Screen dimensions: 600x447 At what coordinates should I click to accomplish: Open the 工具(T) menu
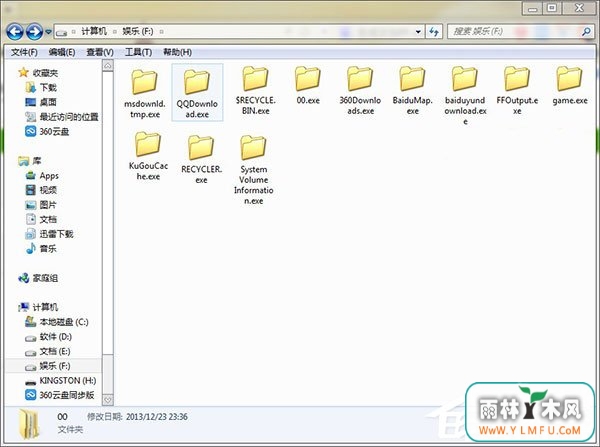click(138, 52)
